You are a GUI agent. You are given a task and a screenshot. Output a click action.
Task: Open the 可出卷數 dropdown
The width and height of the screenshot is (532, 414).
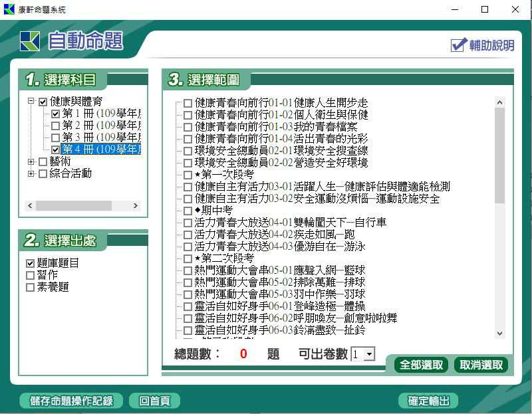369,354
